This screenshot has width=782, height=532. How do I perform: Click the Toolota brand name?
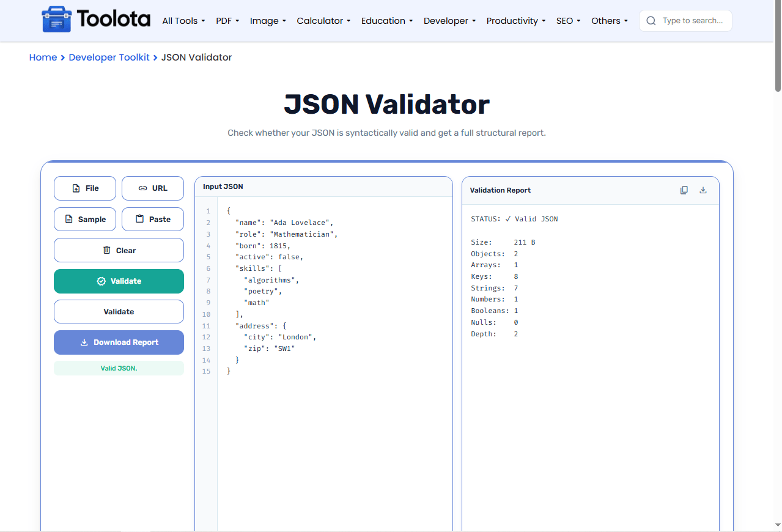[114, 20]
